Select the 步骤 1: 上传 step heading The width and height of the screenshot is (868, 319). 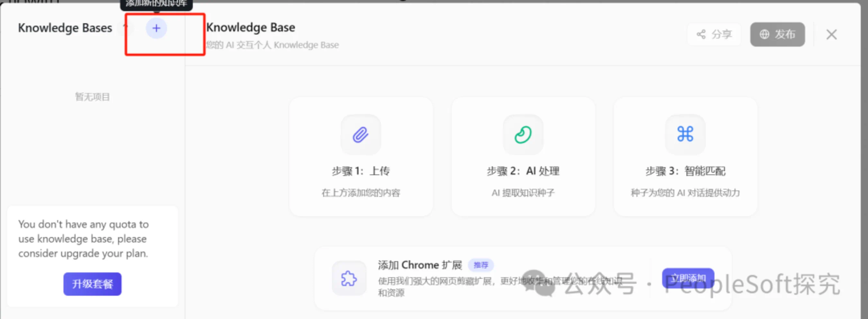[x=361, y=171]
